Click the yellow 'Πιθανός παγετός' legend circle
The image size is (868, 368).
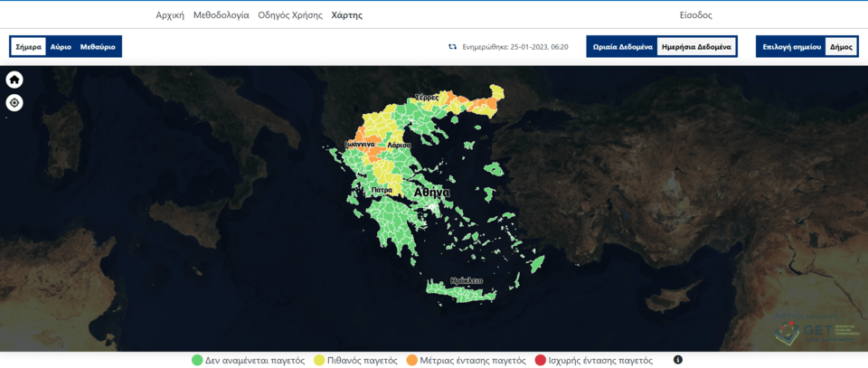[x=319, y=360]
